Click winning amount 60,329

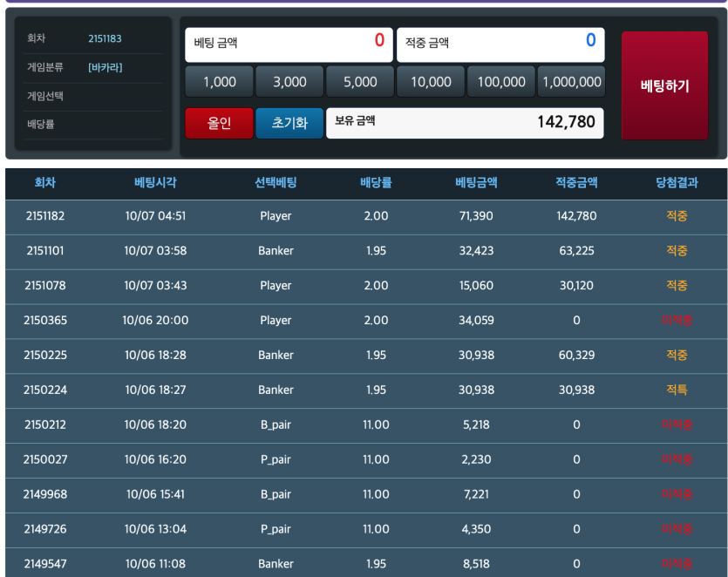pyautogui.click(x=576, y=355)
